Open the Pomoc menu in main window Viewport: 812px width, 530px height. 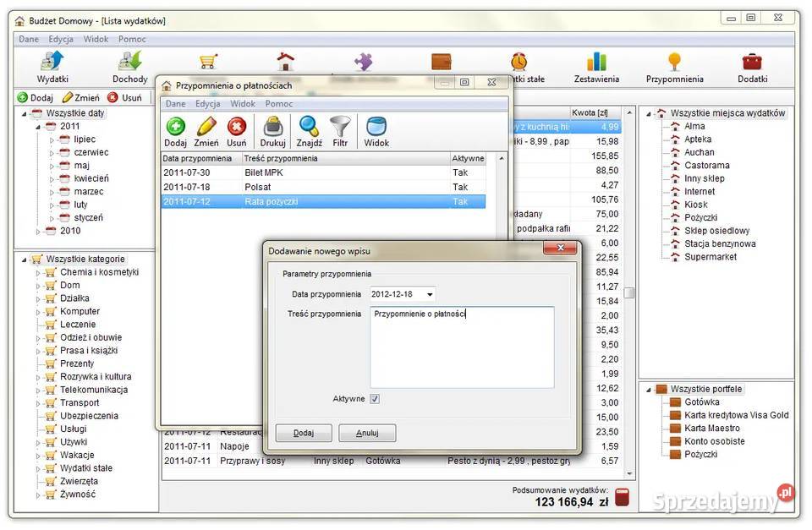(132, 39)
